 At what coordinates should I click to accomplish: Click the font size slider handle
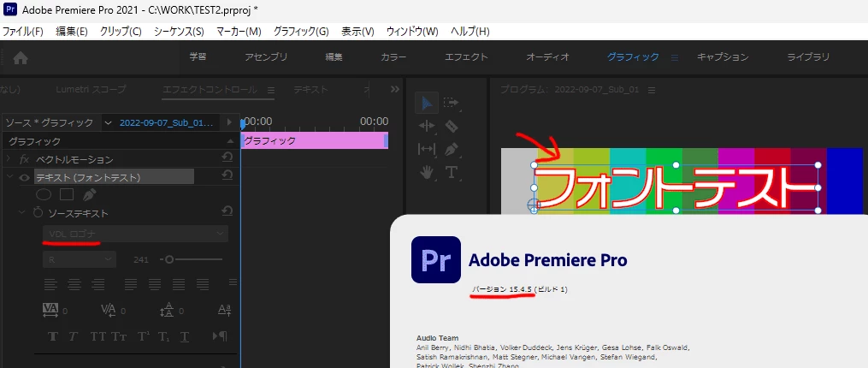click(x=169, y=259)
